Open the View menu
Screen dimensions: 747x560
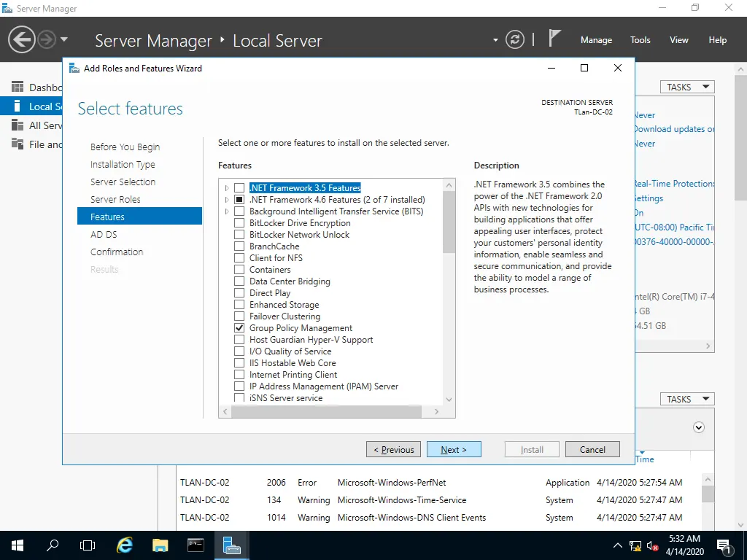tap(679, 40)
